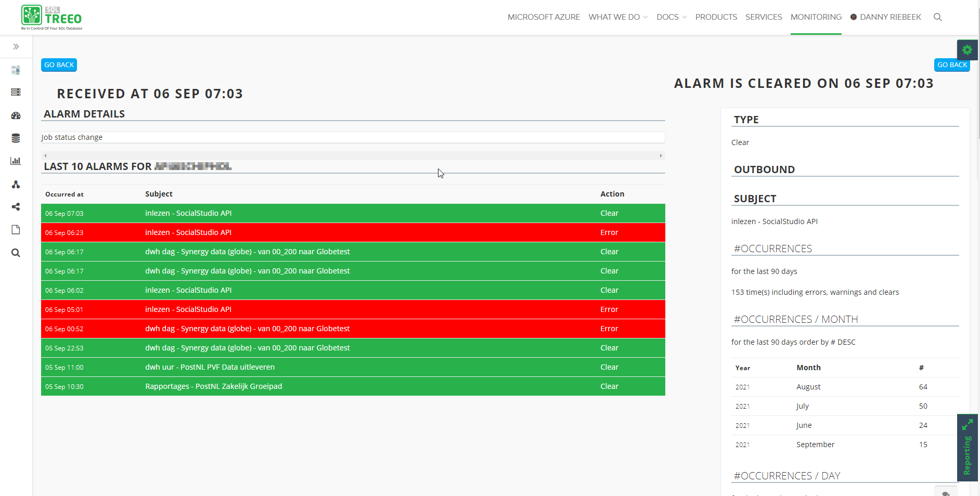Expand the Reporting panel tab
Screen dimensions: 980x496
coord(968,449)
